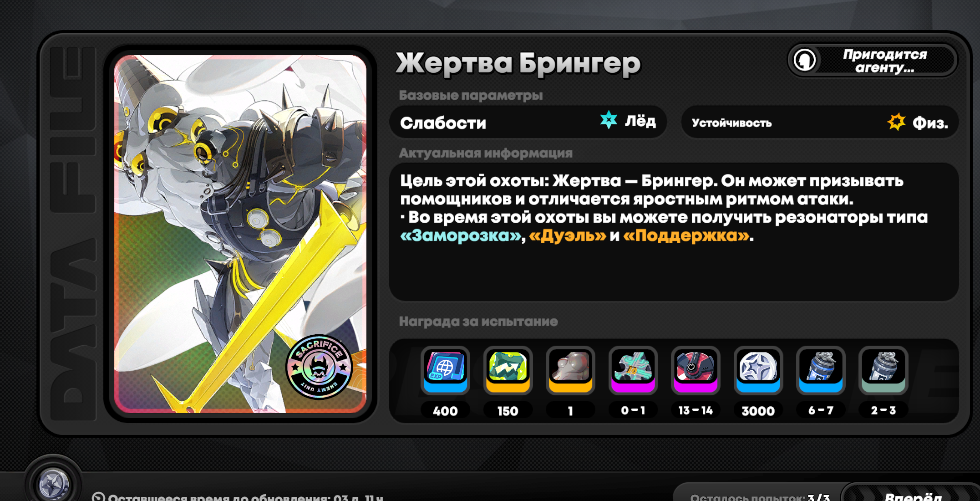
Task: Select the Устойчивость resistance field
Action: coord(820,122)
